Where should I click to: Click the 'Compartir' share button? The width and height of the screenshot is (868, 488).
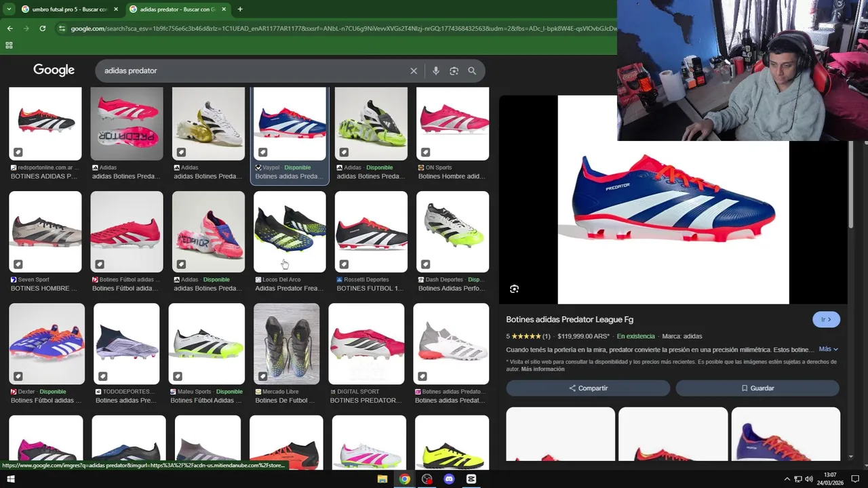(588, 388)
